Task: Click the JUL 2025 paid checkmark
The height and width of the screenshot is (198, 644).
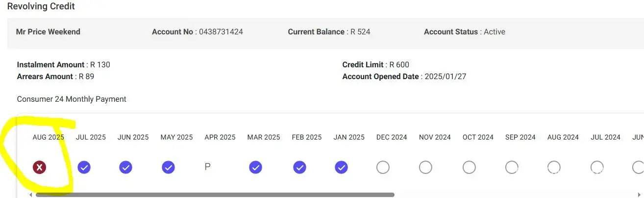Action: (84, 168)
